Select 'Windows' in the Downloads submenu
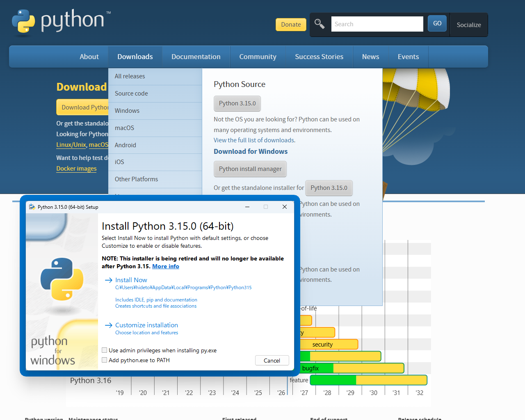 pyautogui.click(x=155, y=111)
